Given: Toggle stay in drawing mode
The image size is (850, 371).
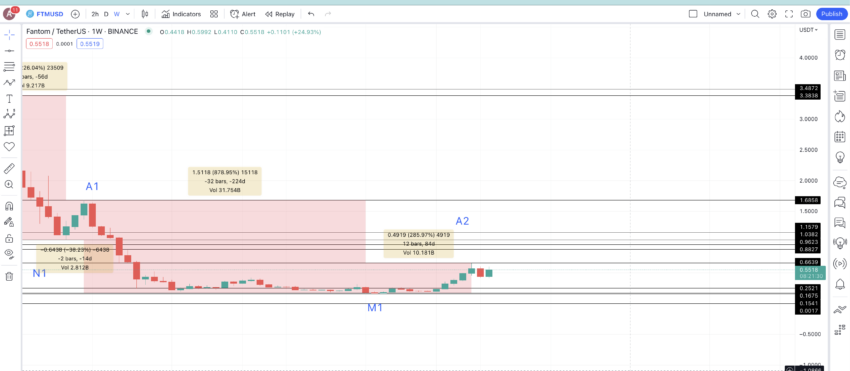Looking at the screenshot, I should click(9, 222).
